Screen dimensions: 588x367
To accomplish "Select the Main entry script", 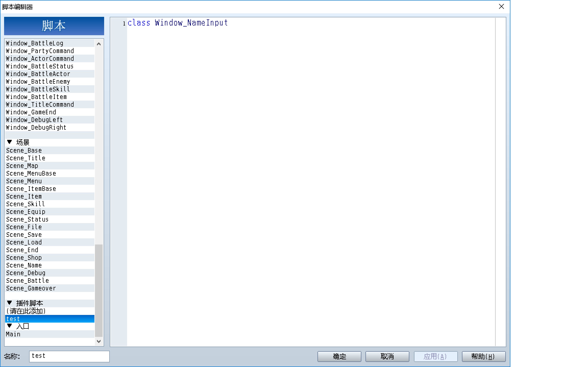I will 50,334.
